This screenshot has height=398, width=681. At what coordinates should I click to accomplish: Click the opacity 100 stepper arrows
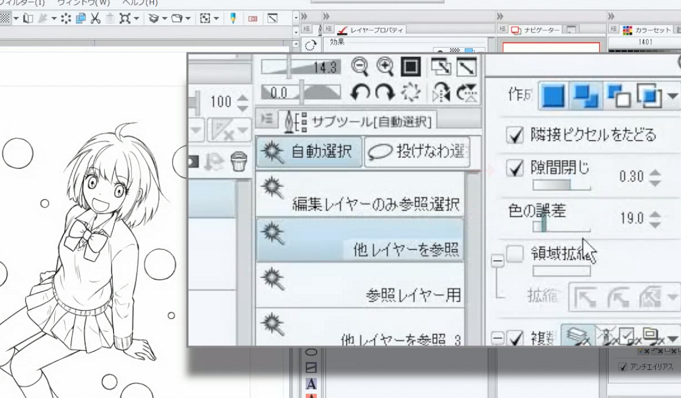(x=243, y=103)
